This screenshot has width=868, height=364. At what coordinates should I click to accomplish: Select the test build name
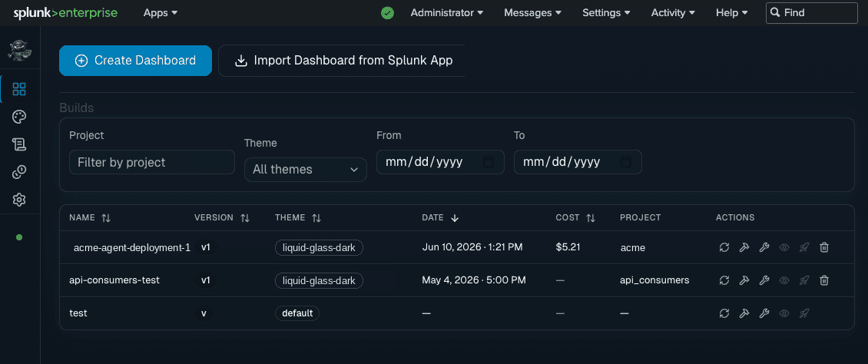point(78,313)
